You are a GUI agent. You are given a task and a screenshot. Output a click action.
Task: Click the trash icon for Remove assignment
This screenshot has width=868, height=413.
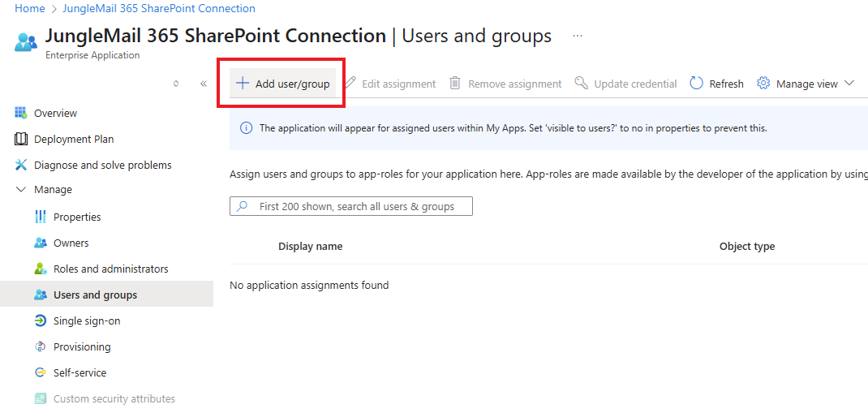pyautogui.click(x=455, y=83)
